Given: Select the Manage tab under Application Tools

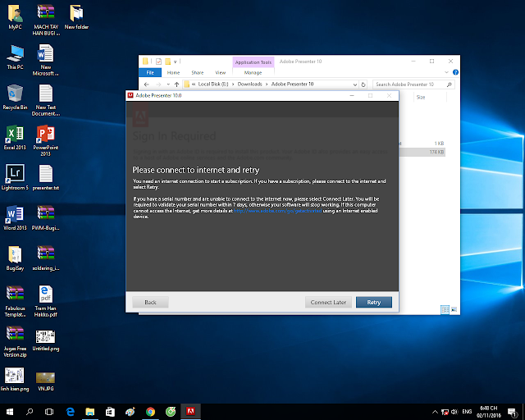Looking at the screenshot, I should (x=253, y=72).
